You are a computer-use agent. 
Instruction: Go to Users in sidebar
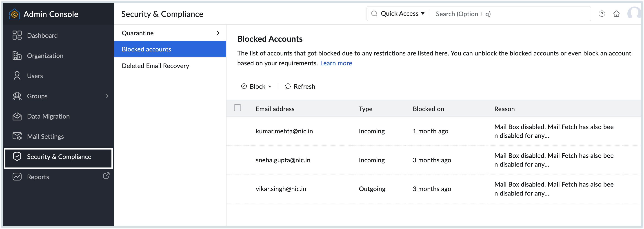coord(35,76)
